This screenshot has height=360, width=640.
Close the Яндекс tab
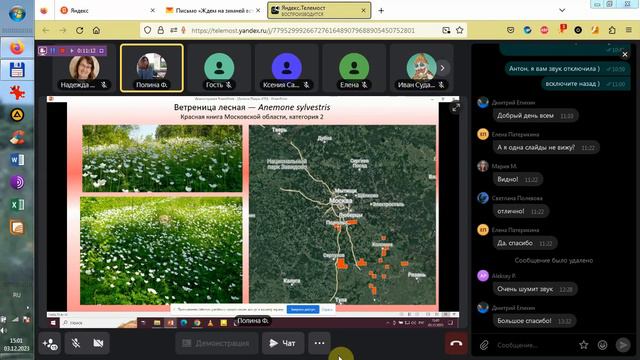pyautogui.click(x=153, y=11)
